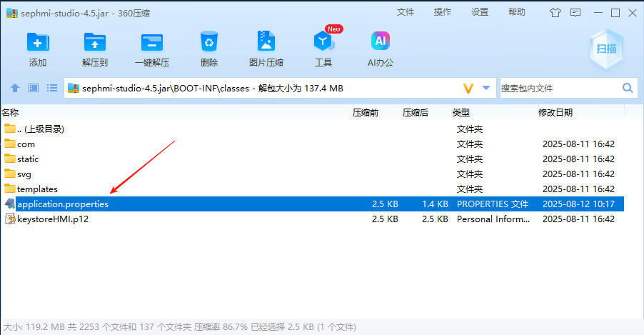644x335 pixels.
Task: Click the 删除 (Delete) recycle bin icon
Action: [x=209, y=41]
